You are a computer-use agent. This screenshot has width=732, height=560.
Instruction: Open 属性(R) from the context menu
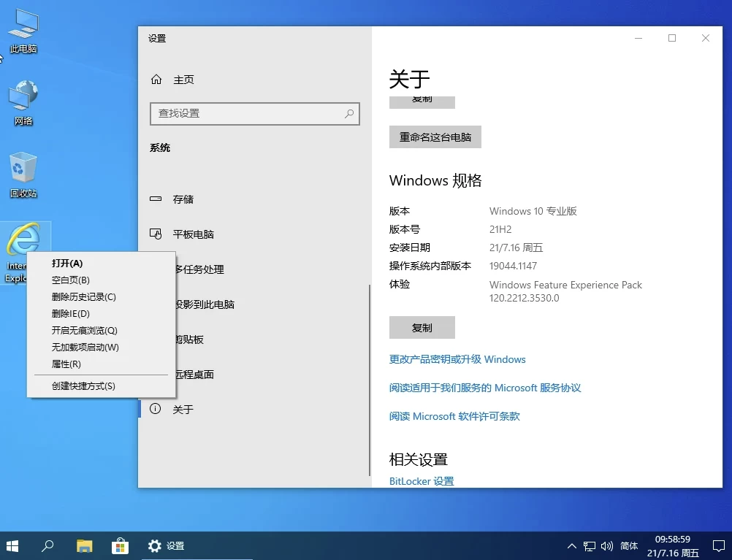(66, 364)
